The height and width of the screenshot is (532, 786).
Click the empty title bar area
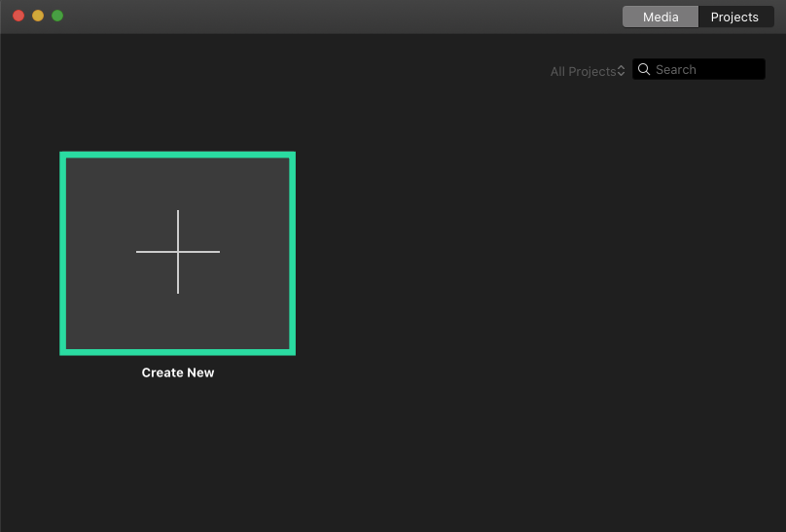[x=340, y=17]
